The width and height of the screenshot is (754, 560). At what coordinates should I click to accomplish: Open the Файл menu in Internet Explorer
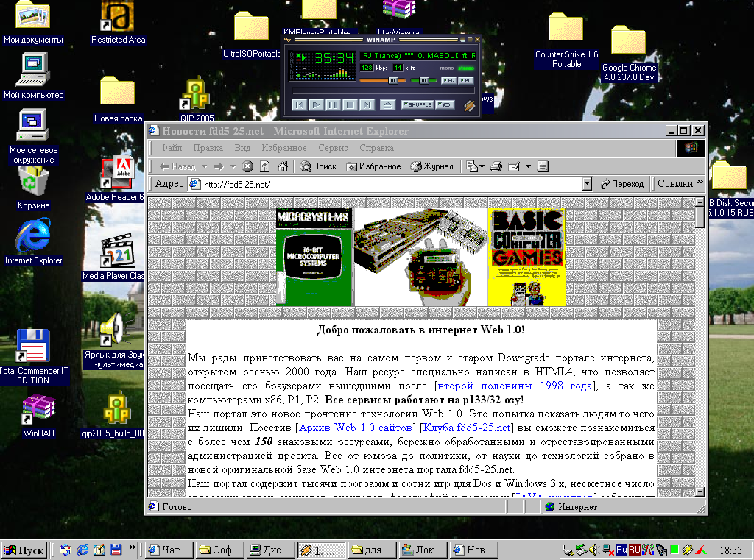(x=171, y=148)
